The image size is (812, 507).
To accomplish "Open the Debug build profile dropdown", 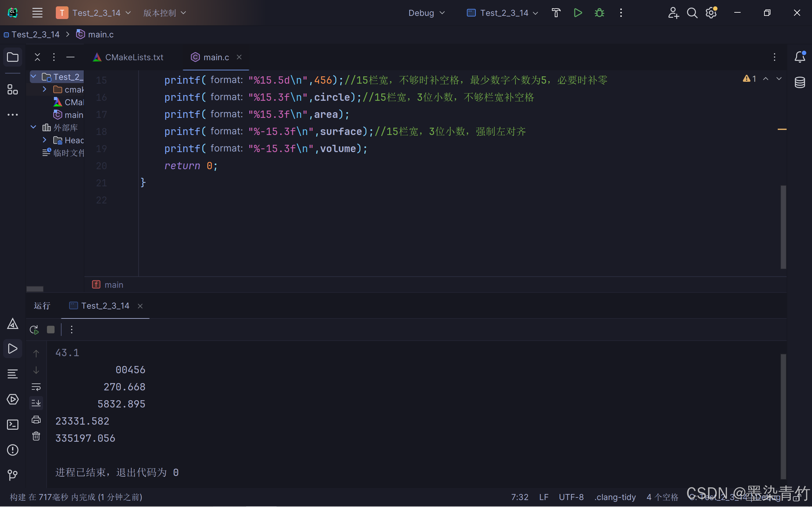I will [x=426, y=13].
